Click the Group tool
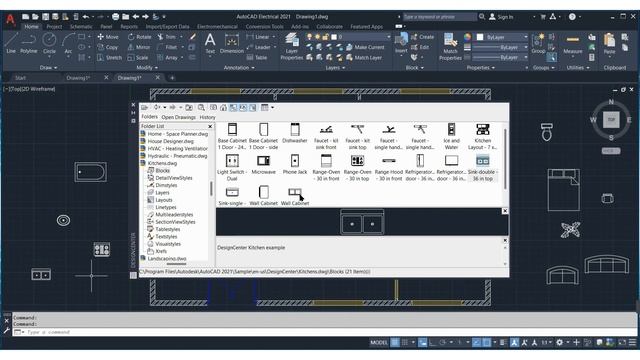The image size is (640, 360). (538, 43)
